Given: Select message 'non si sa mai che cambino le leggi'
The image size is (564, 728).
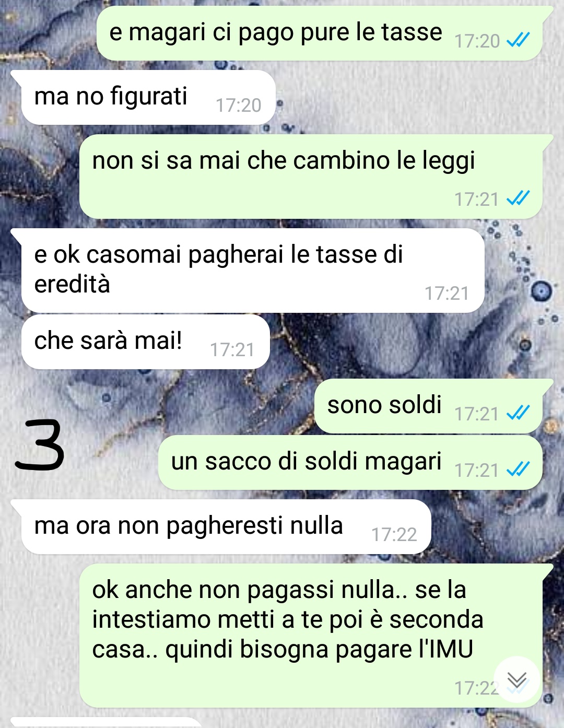Looking at the screenshot, I should (311, 177).
